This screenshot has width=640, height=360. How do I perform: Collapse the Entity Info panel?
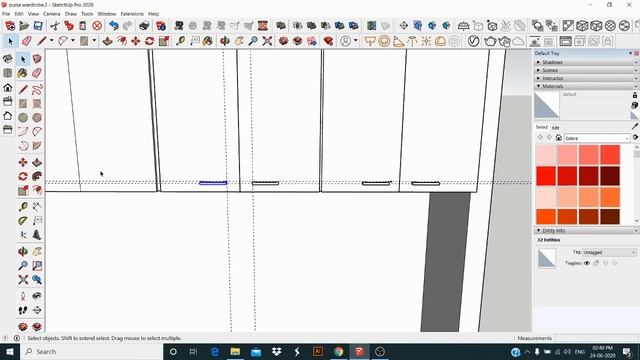(x=586, y=231)
